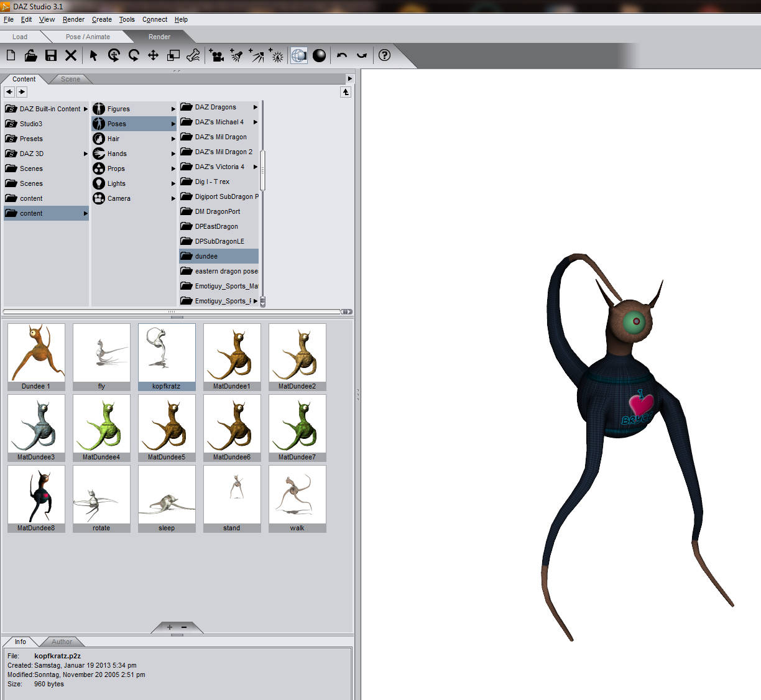Screen dimensions: 761x700
Task: Create a new scene with the New icon
Action: 11,55
